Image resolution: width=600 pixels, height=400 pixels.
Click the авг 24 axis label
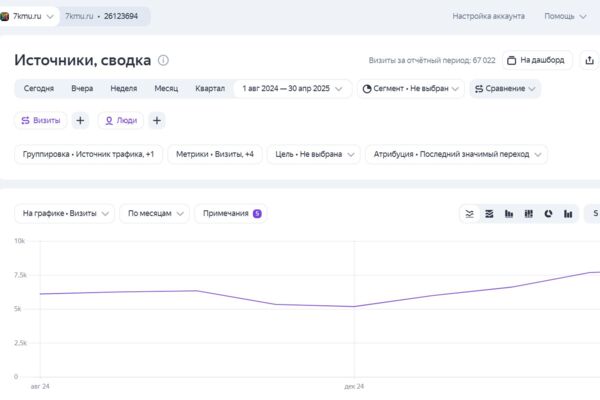(40, 387)
